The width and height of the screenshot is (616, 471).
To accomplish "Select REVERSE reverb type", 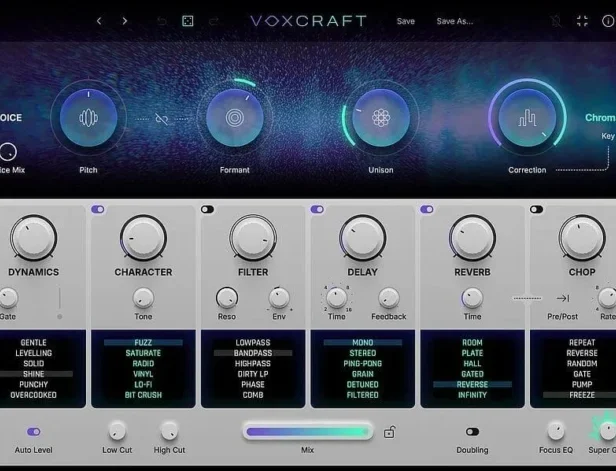I will [472, 384].
